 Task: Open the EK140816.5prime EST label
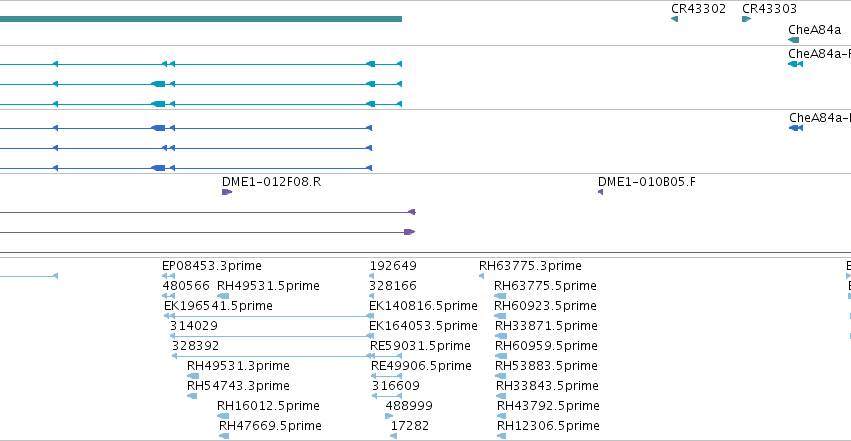click(x=423, y=306)
